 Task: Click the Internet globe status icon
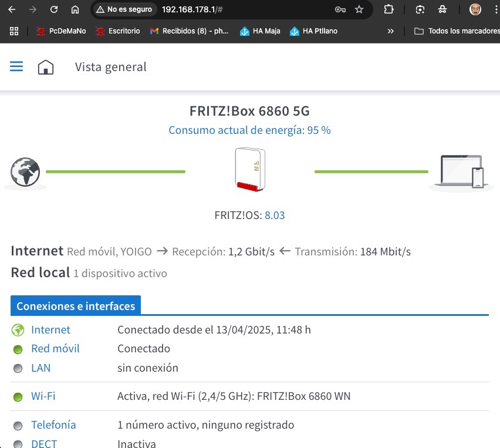18,330
